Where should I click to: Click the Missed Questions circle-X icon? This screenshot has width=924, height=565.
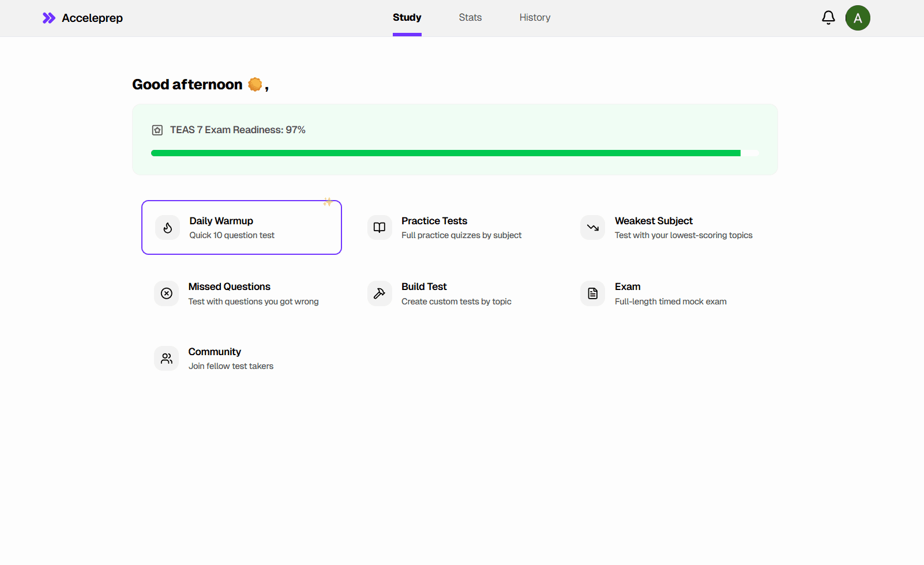[x=167, y=293]
